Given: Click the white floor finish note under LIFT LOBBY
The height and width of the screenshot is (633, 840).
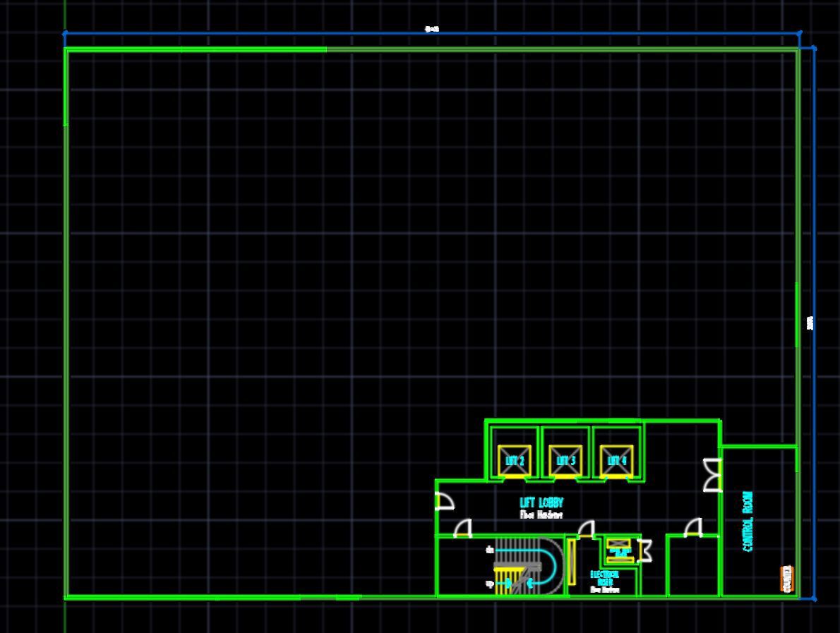Looking at the screenshot, I should click(541, 514).
